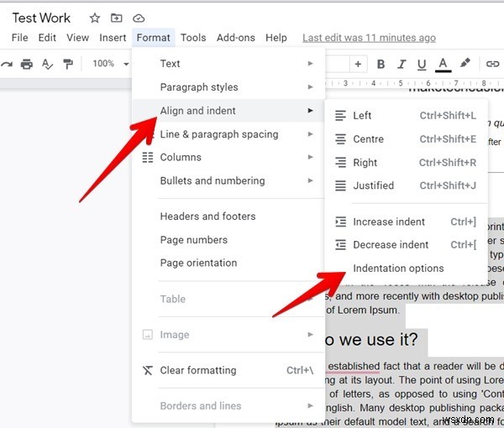Viewport: 504px width, 428px height.
Task: Open the File menu
Action: [19, 38]
